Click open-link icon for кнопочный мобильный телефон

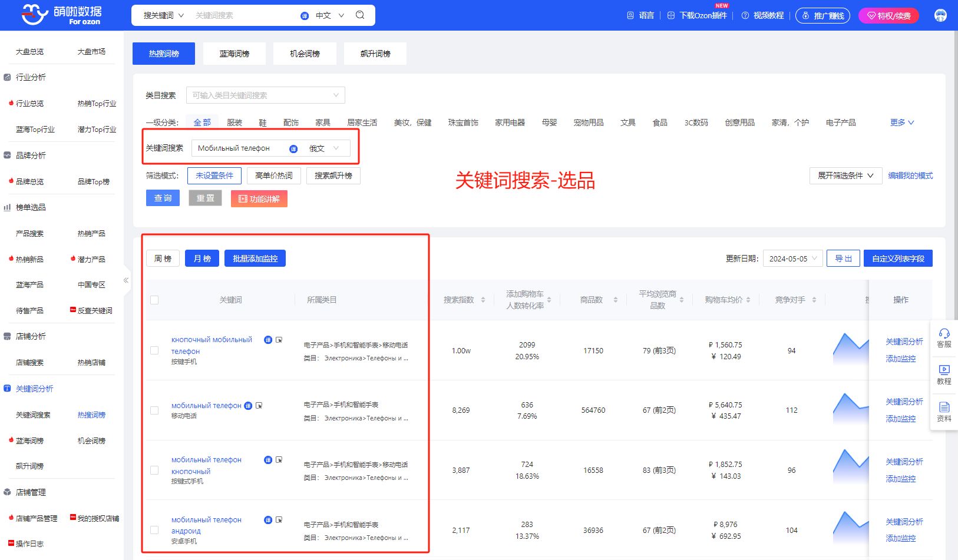279,340
